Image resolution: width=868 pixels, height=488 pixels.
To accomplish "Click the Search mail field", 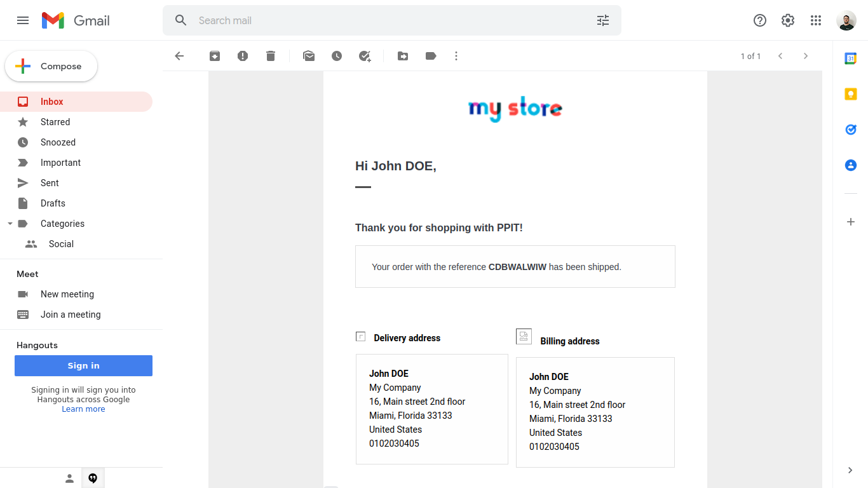I will pyautogui.click(x=391, y=20).
